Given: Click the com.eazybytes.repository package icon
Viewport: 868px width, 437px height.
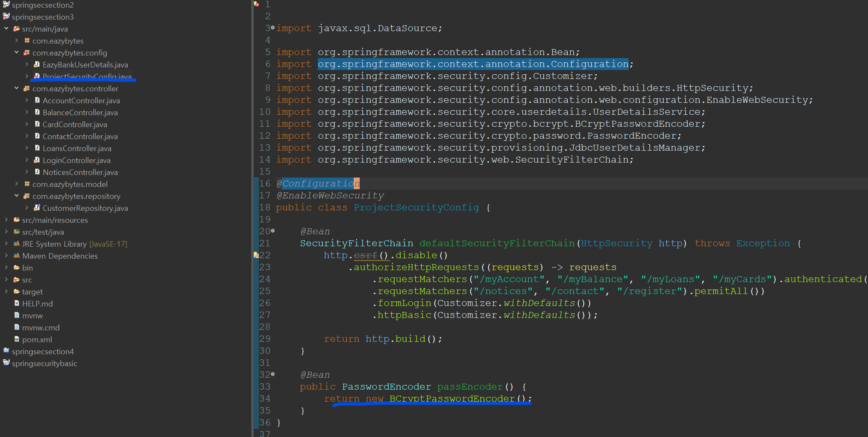Looking at the screenshot, I should click(27, 196).
